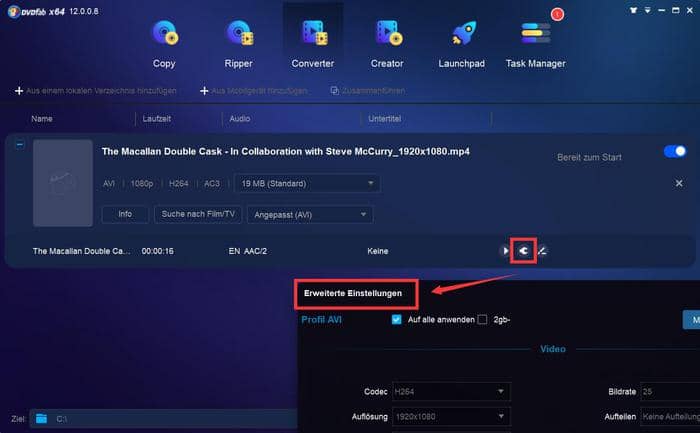The image size is (700, 433).
Task: Play the Macallan clip preview
Action: [x=505, y=251]
